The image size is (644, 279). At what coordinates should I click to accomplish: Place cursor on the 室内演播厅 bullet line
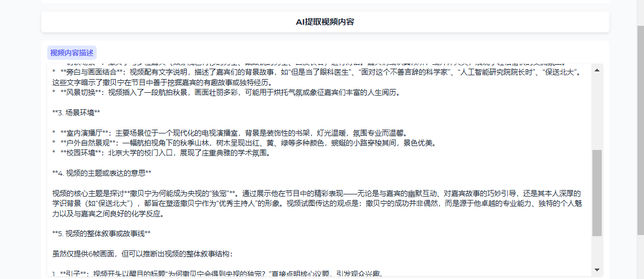231,133
